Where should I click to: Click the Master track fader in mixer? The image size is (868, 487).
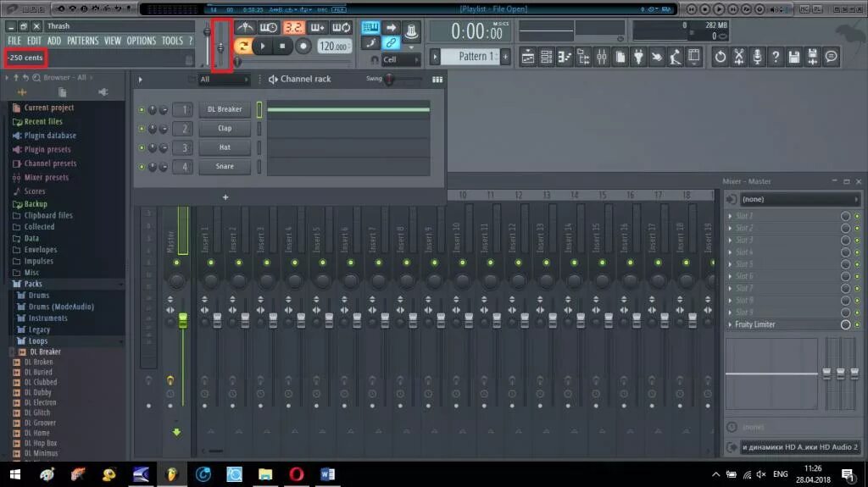pos(183,320)
